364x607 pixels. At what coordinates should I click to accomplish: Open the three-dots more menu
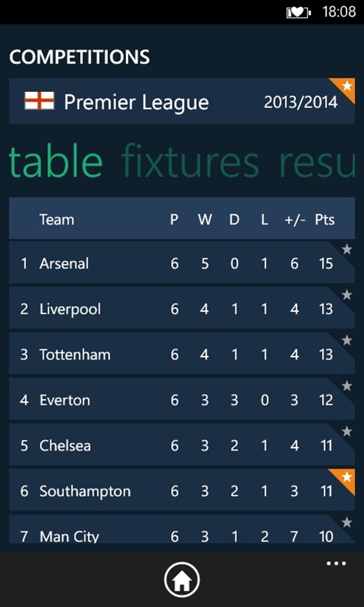(337, 563)
